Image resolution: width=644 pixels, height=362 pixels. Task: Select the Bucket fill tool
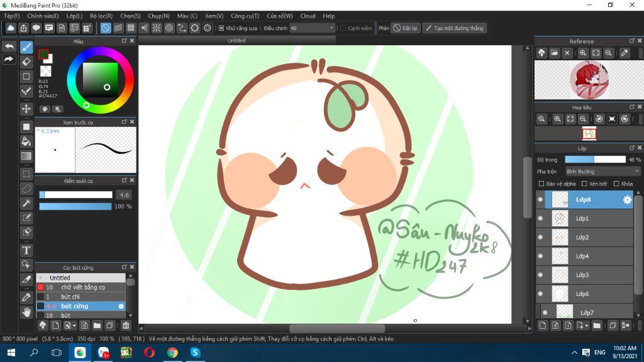pyautogui.click(x=26, y=141)
